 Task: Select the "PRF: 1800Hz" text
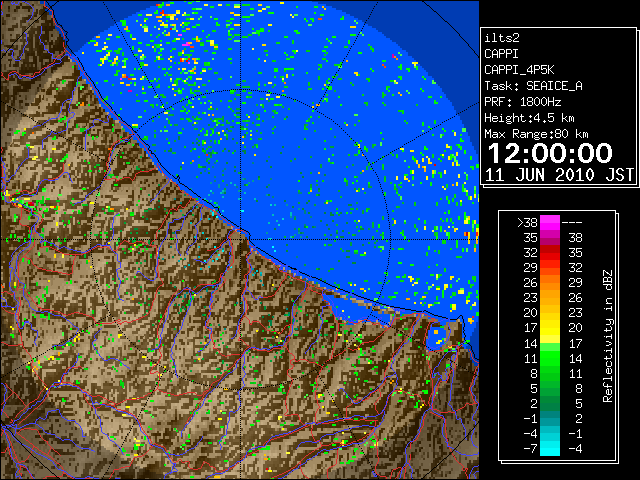click(x=523, y=102)
